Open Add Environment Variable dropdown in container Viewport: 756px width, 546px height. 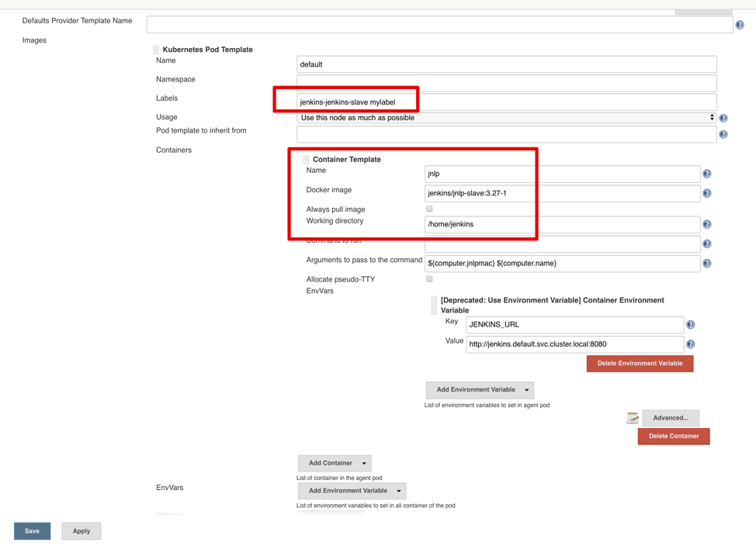click(x=480, y=390)
